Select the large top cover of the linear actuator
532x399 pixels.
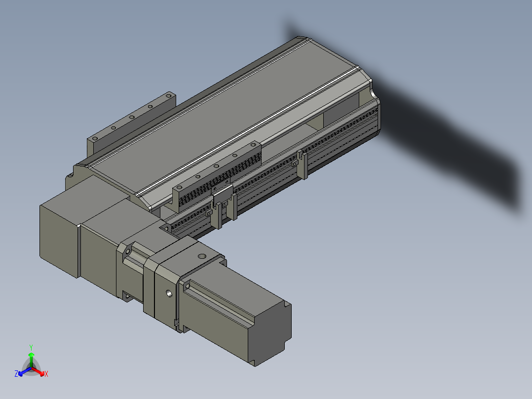tap(224, 117)
